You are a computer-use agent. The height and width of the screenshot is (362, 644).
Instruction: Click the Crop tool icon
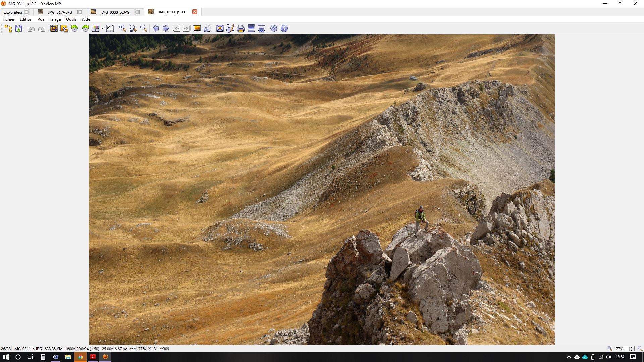(x=54, y=28)
